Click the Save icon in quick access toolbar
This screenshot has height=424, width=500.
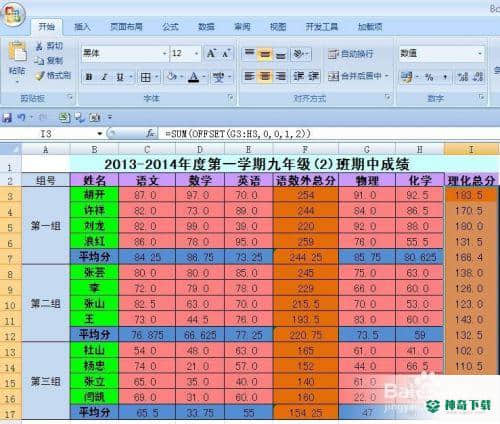tap(7, 117)
